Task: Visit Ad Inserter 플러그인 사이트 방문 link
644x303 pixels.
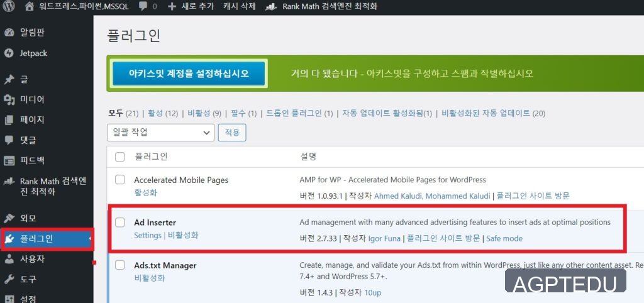Action: tap(443, 238)
